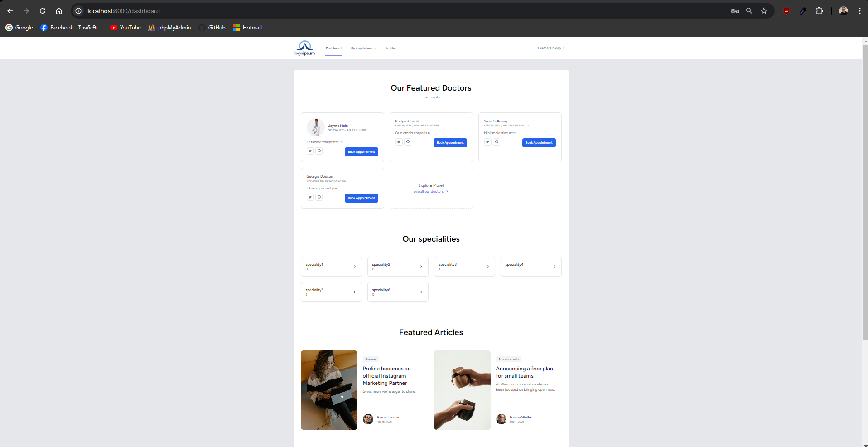Switch to the Dashboard nav tab
This screenshot has height=447, width=868.
334,49
